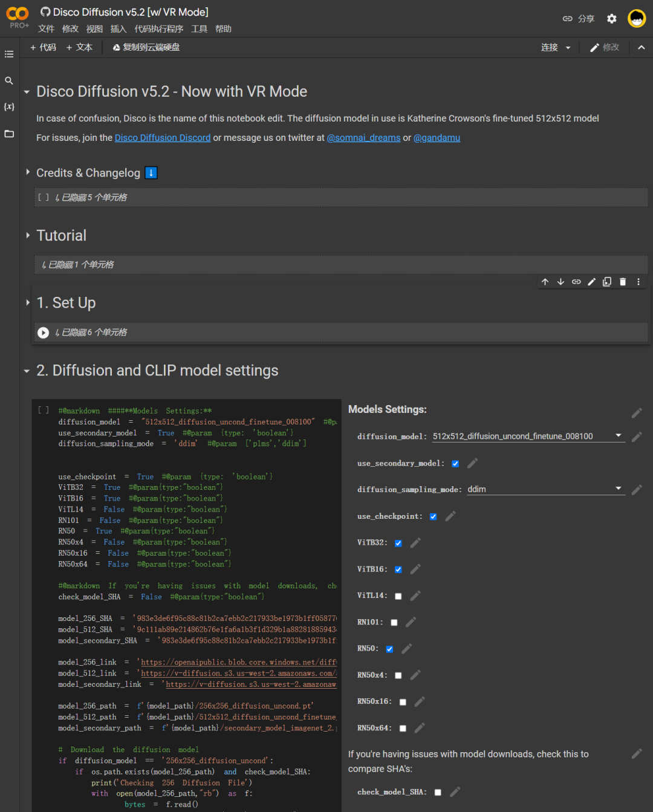Open the files folder icon in sidebar

[x=9, y=134]
